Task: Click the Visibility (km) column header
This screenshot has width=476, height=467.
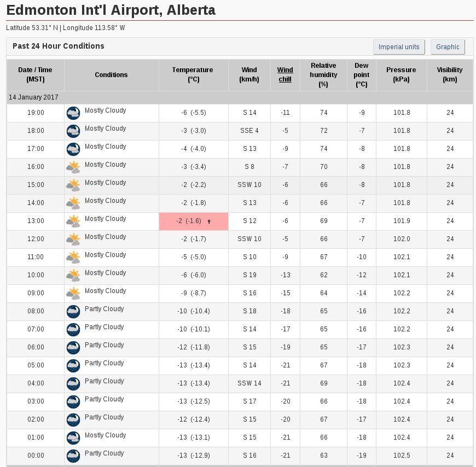Action: click(450, 75)
